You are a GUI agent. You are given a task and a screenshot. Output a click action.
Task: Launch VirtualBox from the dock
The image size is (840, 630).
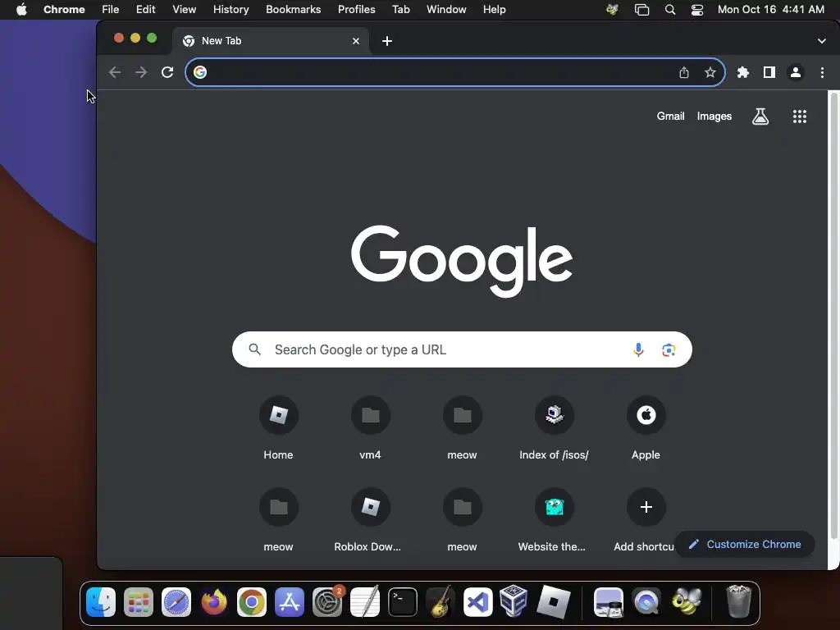(514, 601)
